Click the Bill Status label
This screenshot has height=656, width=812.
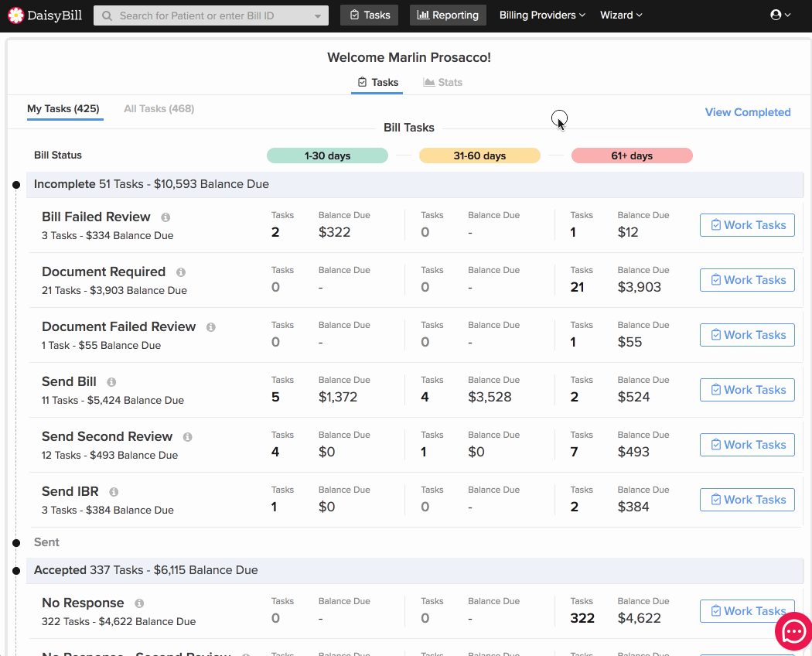click(58, 155)
